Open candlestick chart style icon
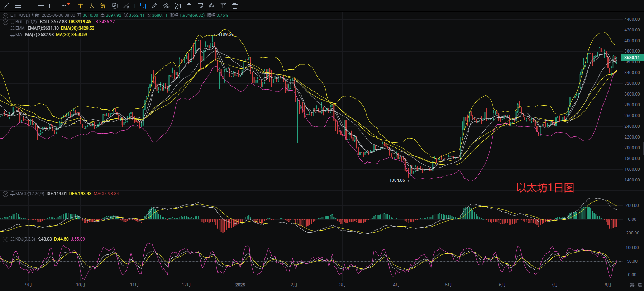 pyautogui.click(x=177, y=6)
